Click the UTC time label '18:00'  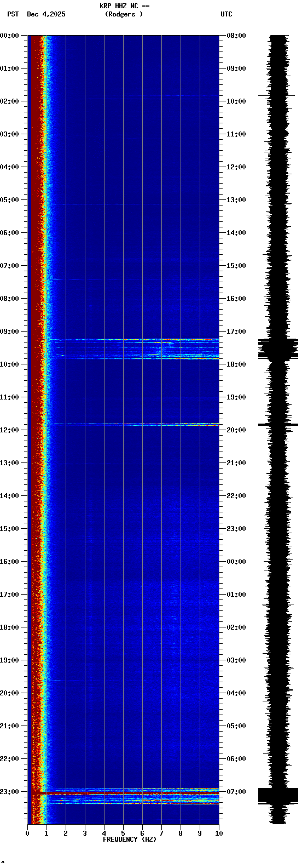point(236,364)
